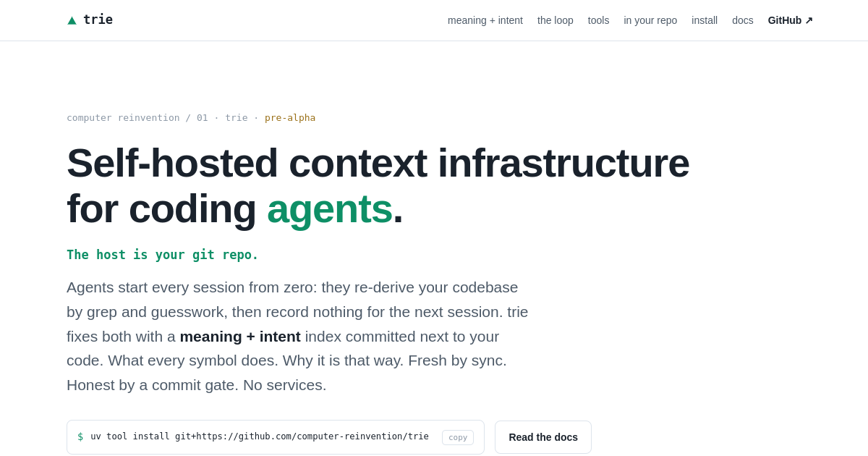Click the "trie" wordmark in the header

tap(98, 20)
